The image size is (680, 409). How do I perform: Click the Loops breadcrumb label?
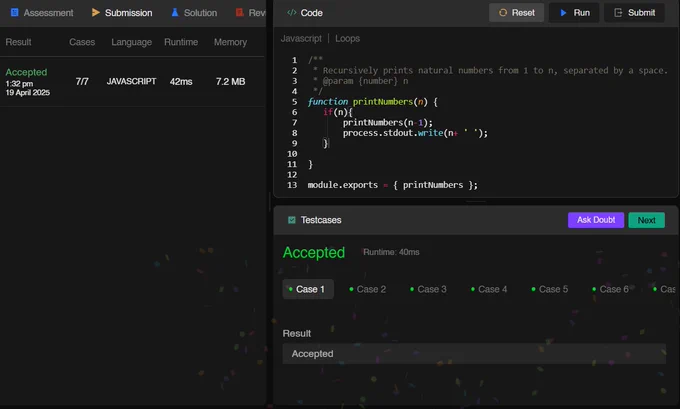(347, 39)
